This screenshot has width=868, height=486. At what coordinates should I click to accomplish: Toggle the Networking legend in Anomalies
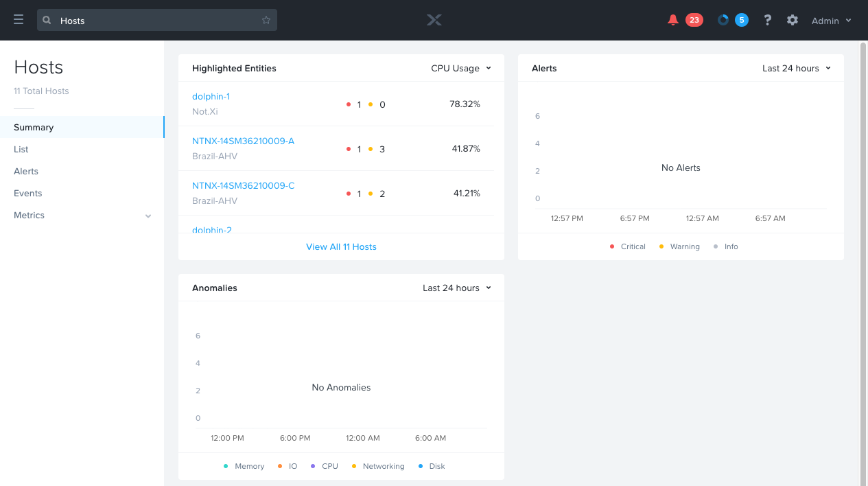click(x=378, y=466)
